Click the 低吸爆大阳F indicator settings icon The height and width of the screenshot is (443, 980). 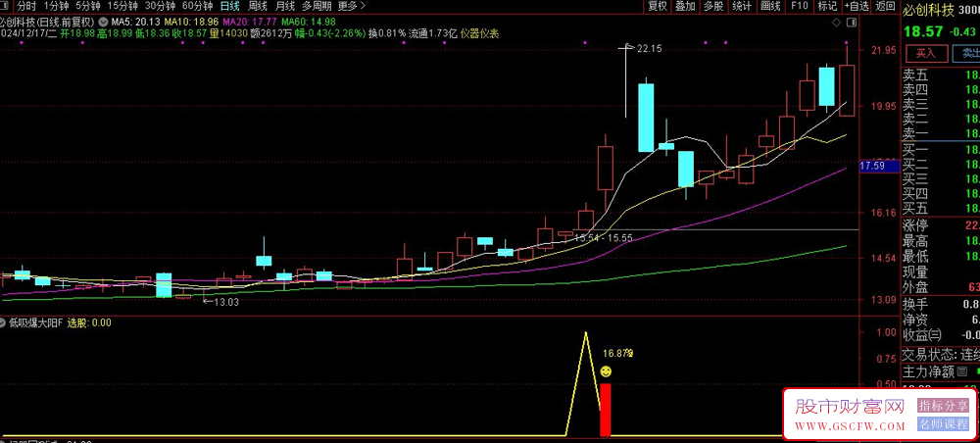3,323
